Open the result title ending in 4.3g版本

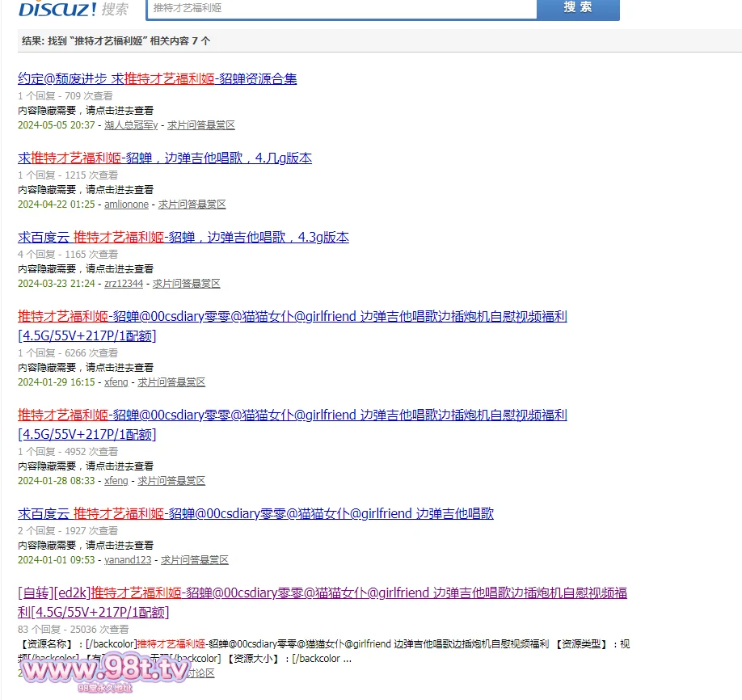tap(183, 237)
